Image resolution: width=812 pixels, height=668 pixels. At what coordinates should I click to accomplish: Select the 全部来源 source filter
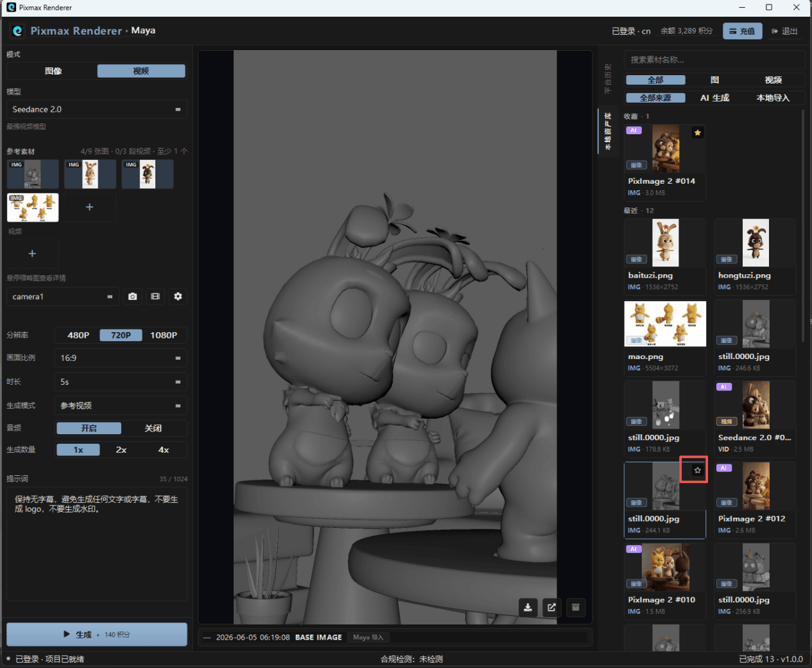coord(655,98)
